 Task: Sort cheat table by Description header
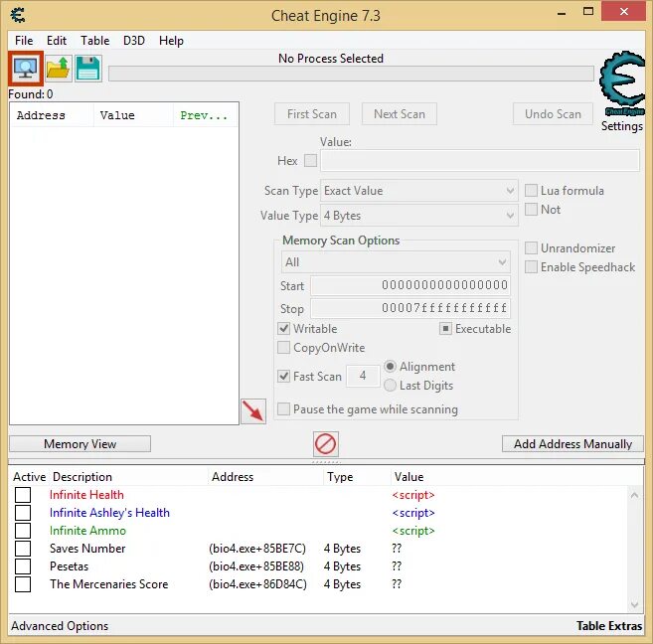pyautogui.click(x=129, y=477)
